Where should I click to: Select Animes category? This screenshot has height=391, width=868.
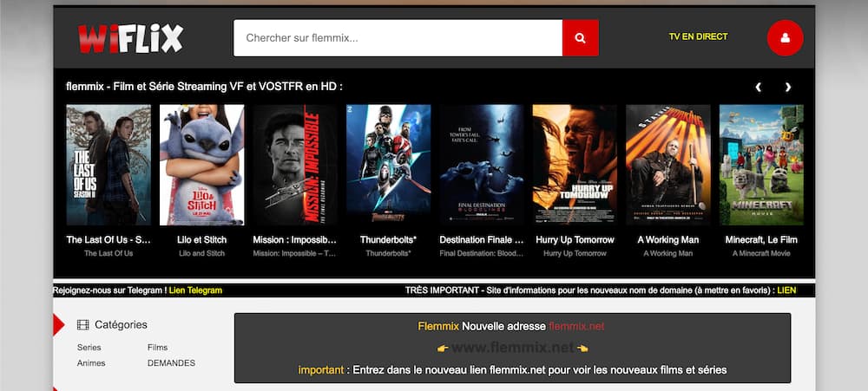coord(91,363)
